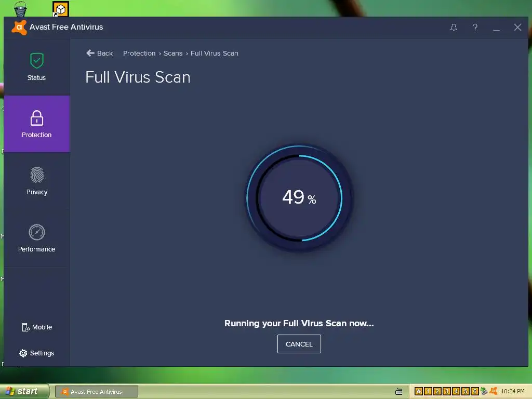Click the safely remove hardware tray icon
Viewport: 532px width, 399px height.
pos(484,391)
